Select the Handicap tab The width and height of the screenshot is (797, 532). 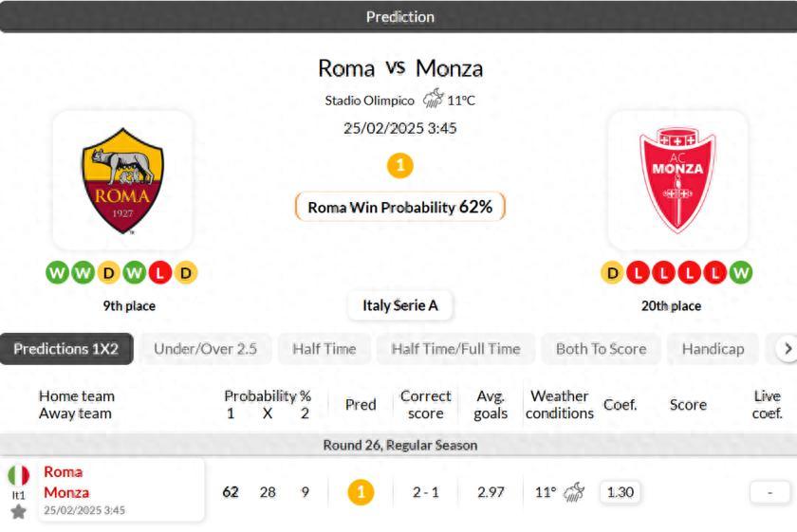click(713, 349)
